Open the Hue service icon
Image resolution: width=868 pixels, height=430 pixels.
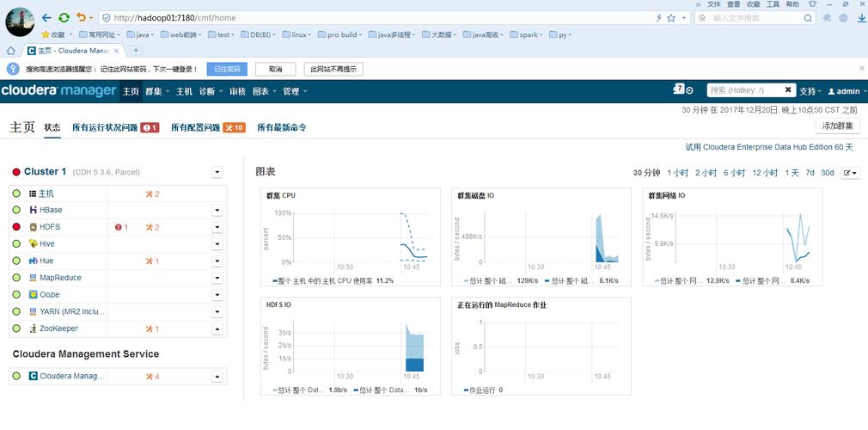33,261
